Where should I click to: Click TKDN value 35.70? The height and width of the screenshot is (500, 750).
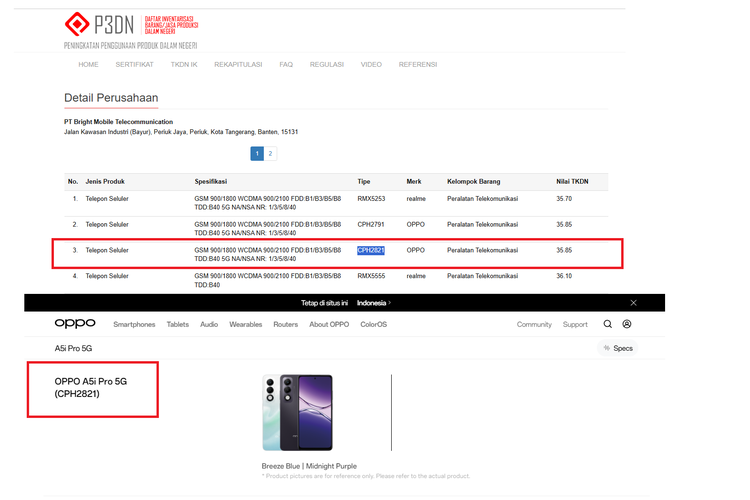coord(564,199)
